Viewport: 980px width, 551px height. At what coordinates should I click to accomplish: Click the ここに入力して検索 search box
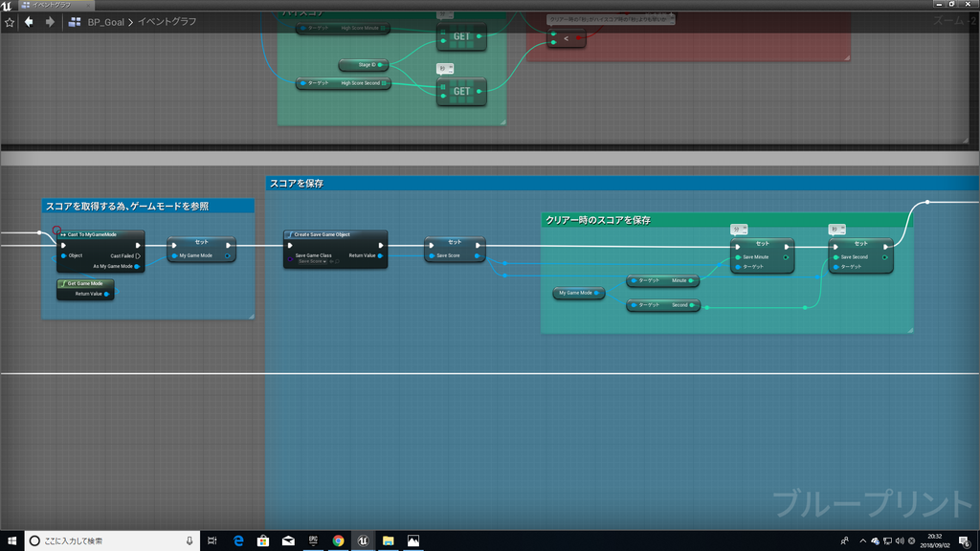pyautogui.click(x=113, y=541)
